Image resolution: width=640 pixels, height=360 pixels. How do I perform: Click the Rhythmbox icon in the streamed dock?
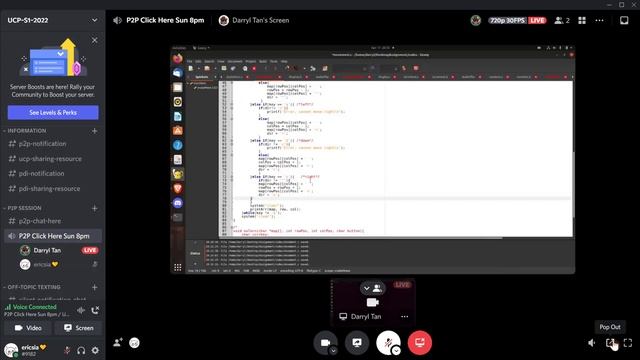coord(178,102)
